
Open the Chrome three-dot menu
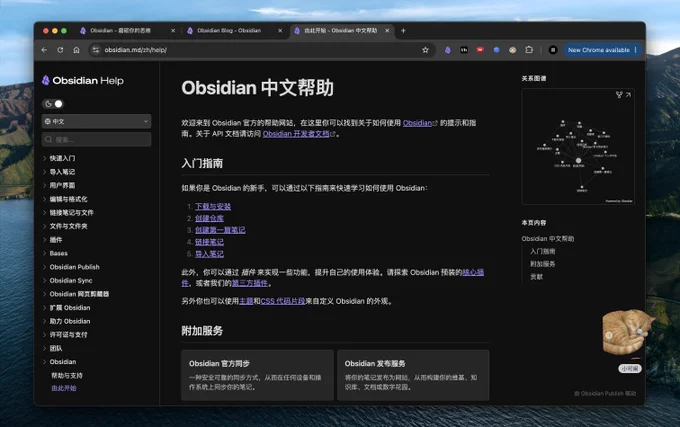click(x=635, y=50)
